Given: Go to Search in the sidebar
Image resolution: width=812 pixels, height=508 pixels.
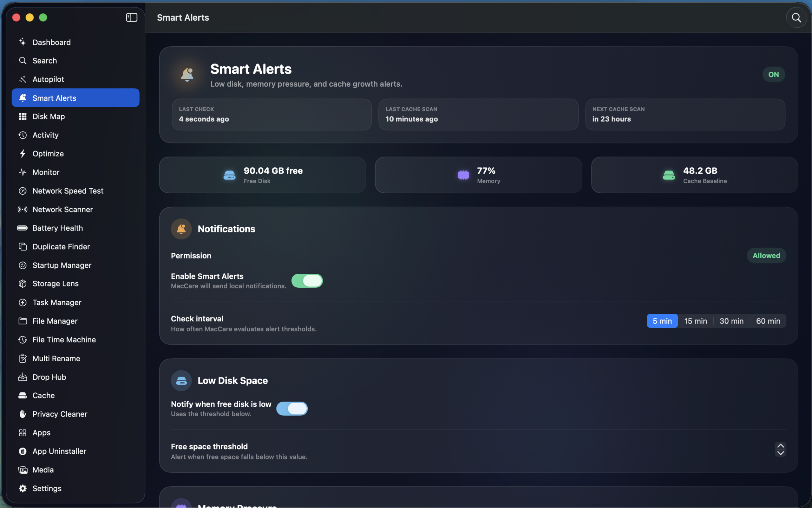Looking at the screenshot, I should pyautogui.click(x=75, y=61).
